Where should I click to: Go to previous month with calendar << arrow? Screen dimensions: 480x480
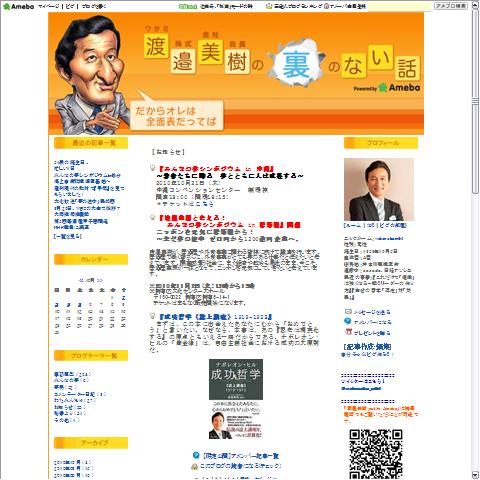coord(81,280)
